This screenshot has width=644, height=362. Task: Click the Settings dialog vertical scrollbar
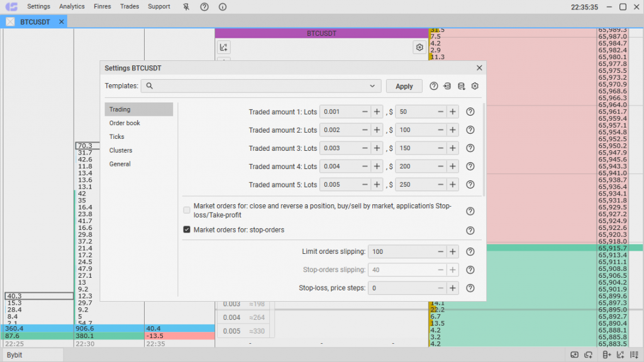click(484, 151)
